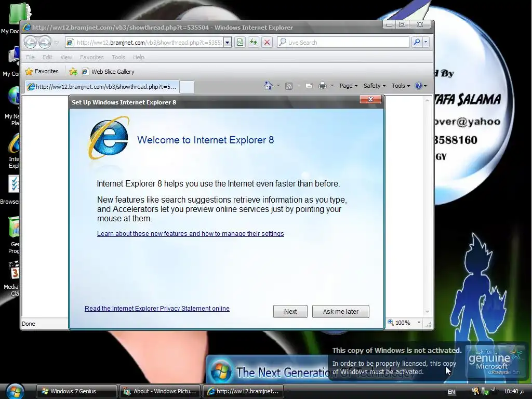Click the Forward navigation arrow

coord(45,43)
